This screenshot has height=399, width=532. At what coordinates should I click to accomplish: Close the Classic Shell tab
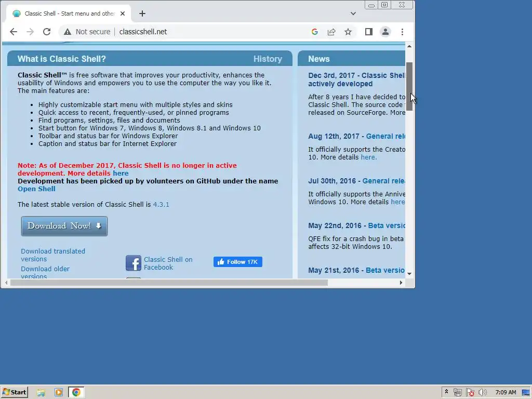coord(123,14)
